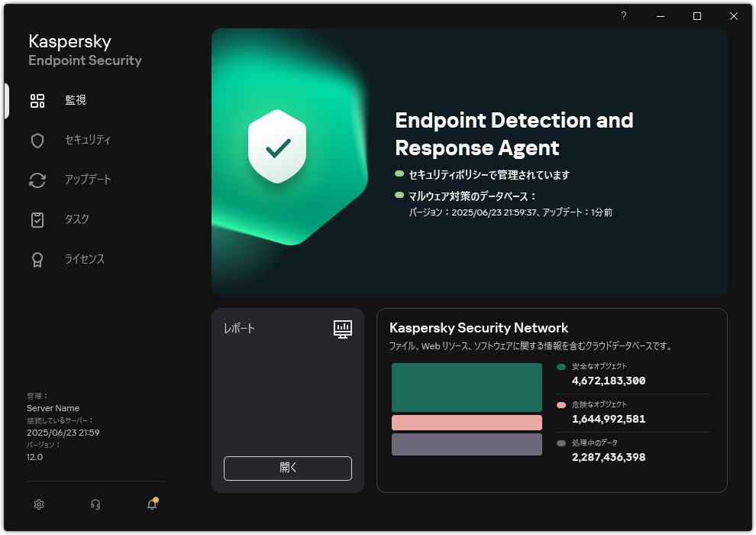Click the タスク clipboard icon
756x535 pixels.
37,219
